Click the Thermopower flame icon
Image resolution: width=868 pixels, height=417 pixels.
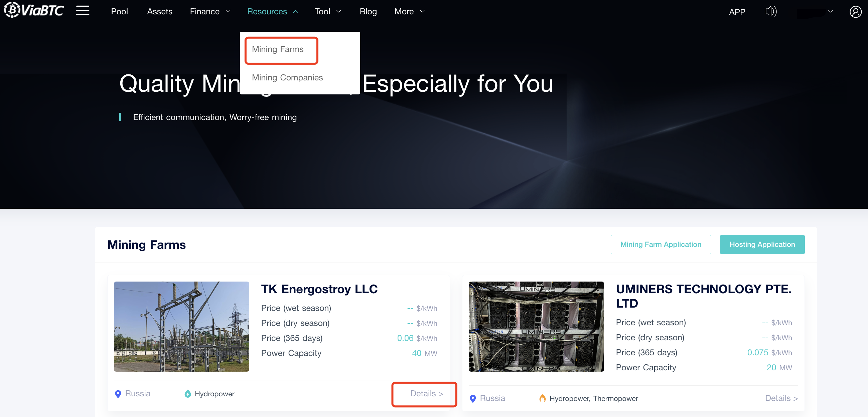click(542, 399)
